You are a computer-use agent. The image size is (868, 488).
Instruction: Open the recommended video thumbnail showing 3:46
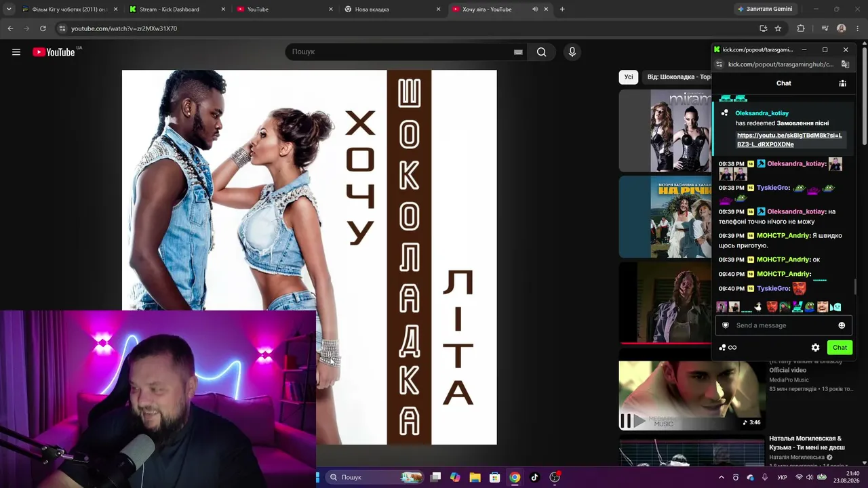point(692,396)
